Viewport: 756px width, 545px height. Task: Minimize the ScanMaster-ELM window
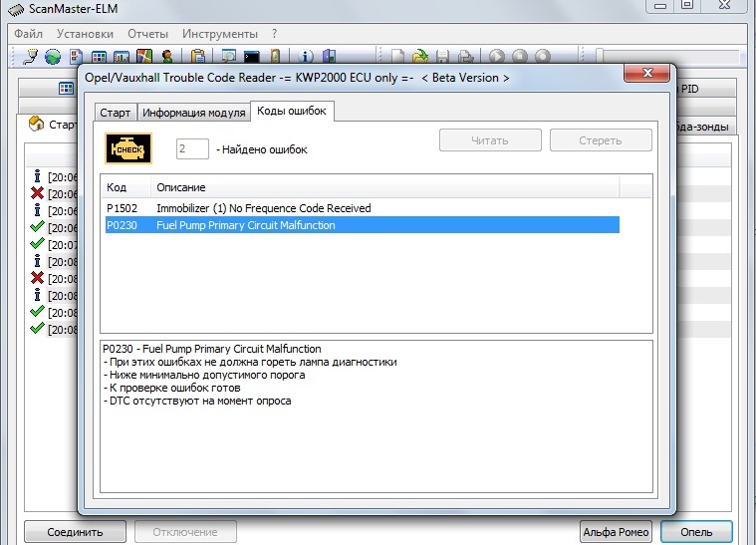click(x=660, y=5)
